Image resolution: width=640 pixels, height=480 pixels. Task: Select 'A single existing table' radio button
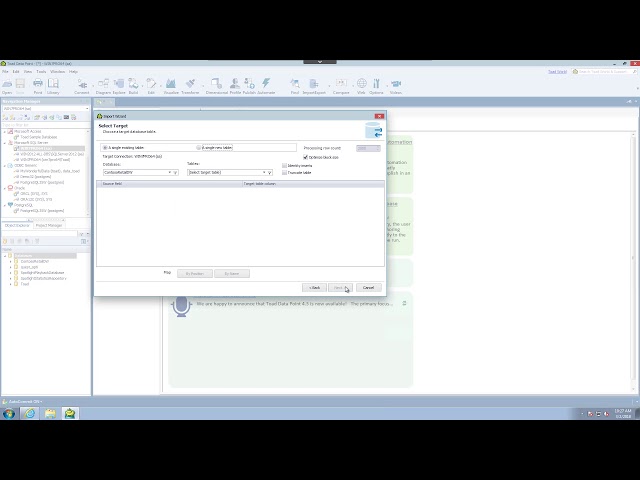[105, 148]
